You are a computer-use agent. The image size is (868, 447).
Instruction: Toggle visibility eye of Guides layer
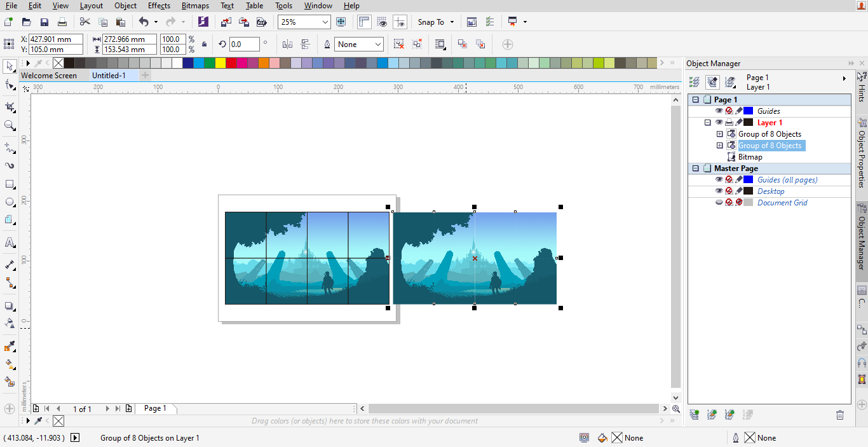[719, 111]
